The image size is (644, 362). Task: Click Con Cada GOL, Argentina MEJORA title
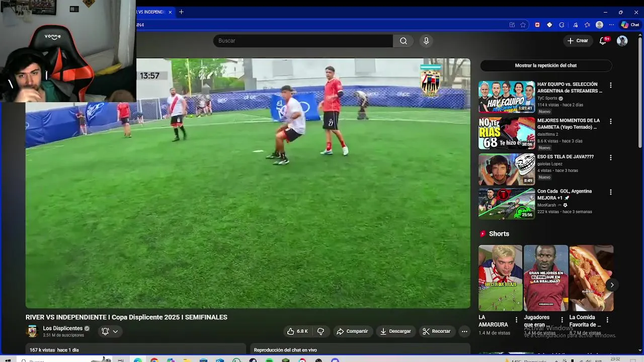pyautogui.click(x=565, y=195)
